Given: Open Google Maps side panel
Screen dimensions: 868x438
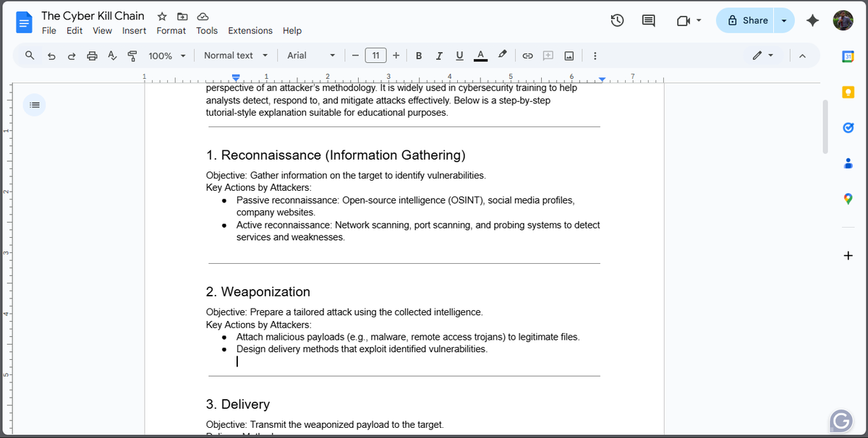Looking at the screenshot, I should coord(848,198).
